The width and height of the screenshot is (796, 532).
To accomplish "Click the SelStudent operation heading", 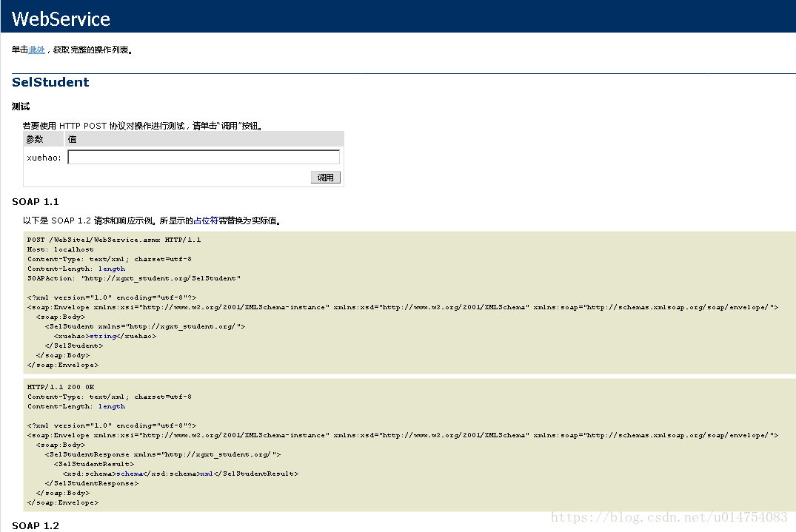I will click(51, 82).
